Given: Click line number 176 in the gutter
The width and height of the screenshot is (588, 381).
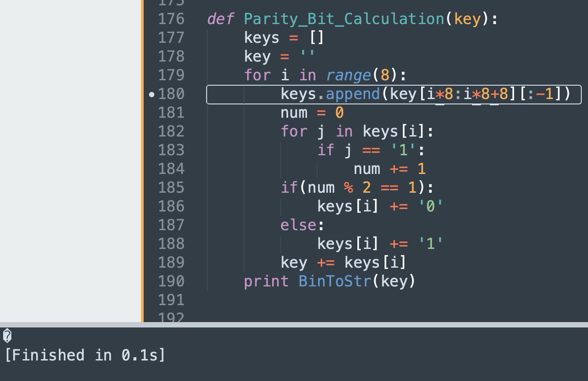Looking at the screenshot, I should point(171,19).
